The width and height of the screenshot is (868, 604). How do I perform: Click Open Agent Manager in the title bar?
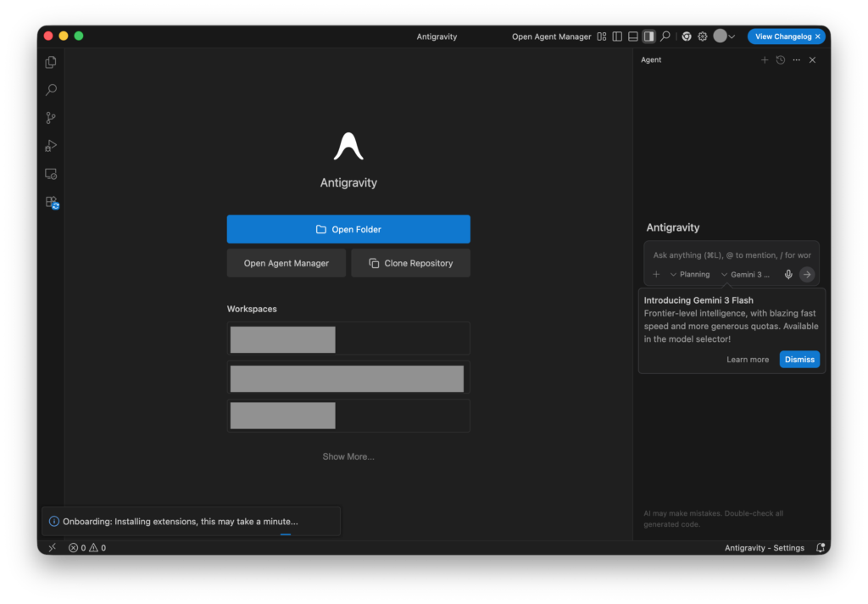(551, 36)
